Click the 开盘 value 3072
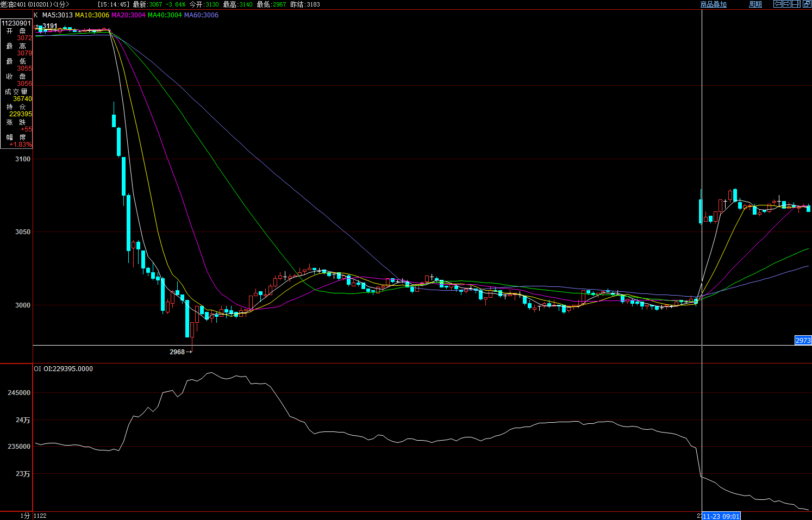The image size is (812, 520). pyautogui.click(x=24, y=38)
